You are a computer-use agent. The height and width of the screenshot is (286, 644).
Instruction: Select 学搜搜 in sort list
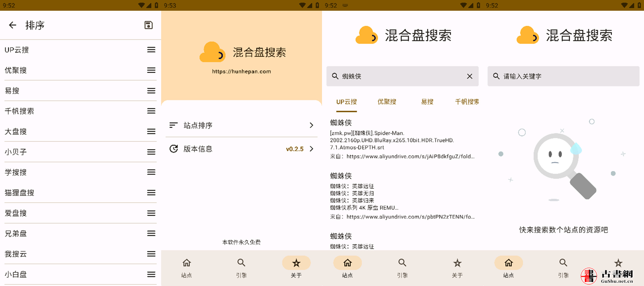(x=16, y=172)
